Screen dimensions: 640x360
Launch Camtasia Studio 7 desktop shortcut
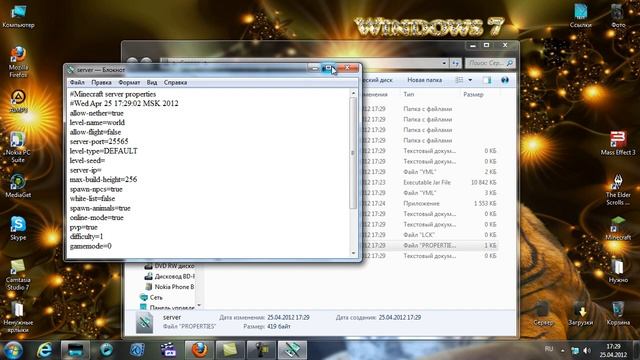coord(18,274)
